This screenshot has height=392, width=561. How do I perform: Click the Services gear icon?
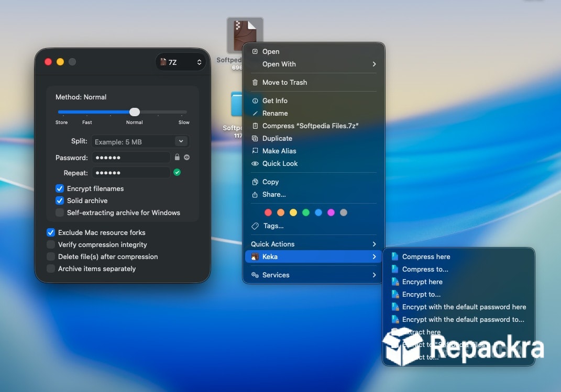[x=255, y=275]
